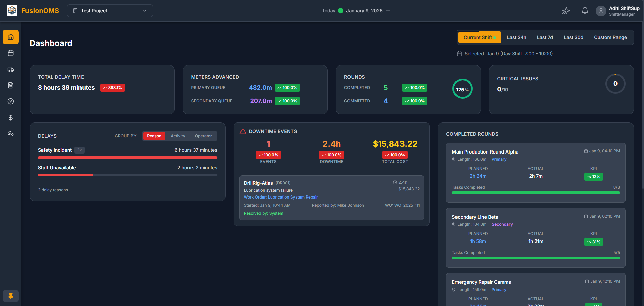Open the finance dollar icon in sidebar
Image resolution: width=644 pixels, height=306 pixels.
(x=11, y=118)
